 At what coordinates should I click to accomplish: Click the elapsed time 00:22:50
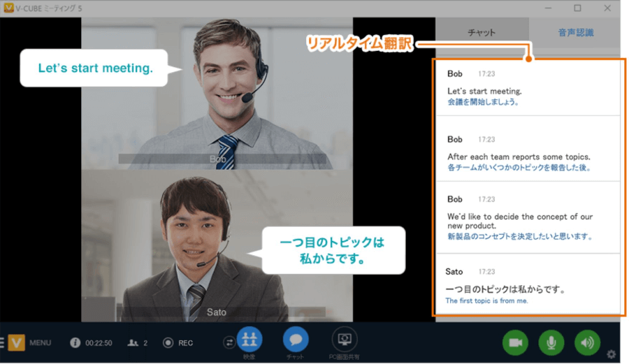(99, 343)
